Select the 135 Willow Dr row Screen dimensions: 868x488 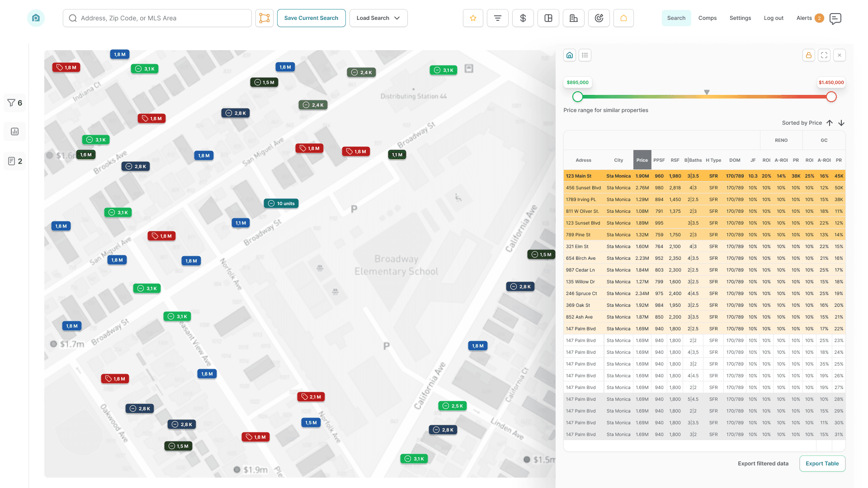coord(704,282)
